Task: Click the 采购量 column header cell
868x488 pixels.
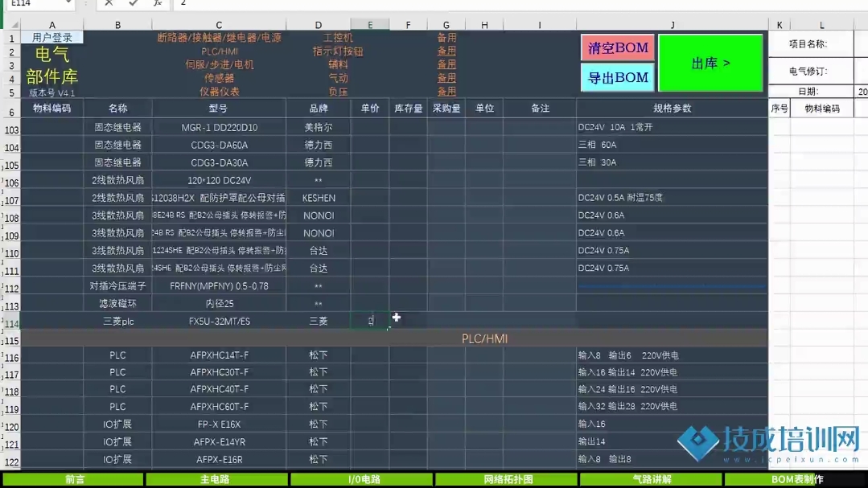Action: [446, 109]
